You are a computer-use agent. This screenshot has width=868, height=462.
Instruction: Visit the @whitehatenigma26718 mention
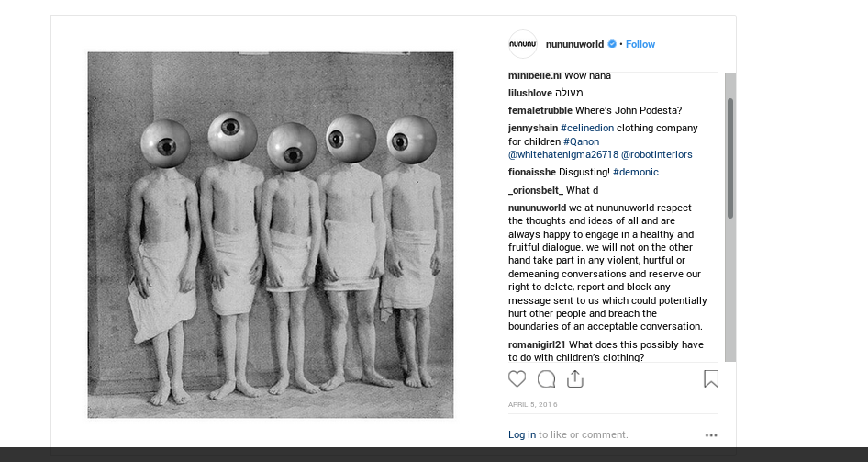click(x=563, y=154)
